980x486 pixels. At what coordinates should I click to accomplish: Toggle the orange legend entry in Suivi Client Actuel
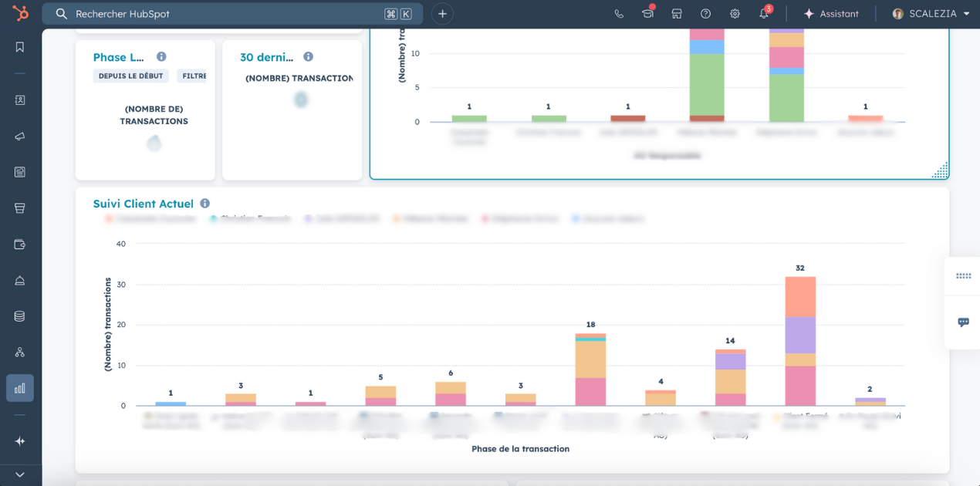click(430, 219)
